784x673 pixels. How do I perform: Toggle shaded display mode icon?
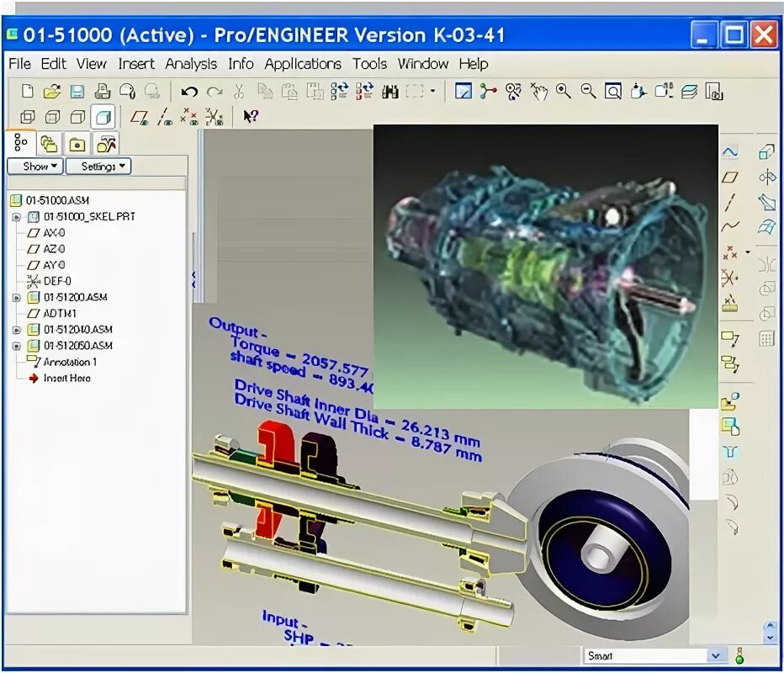(x=103, y=117)
